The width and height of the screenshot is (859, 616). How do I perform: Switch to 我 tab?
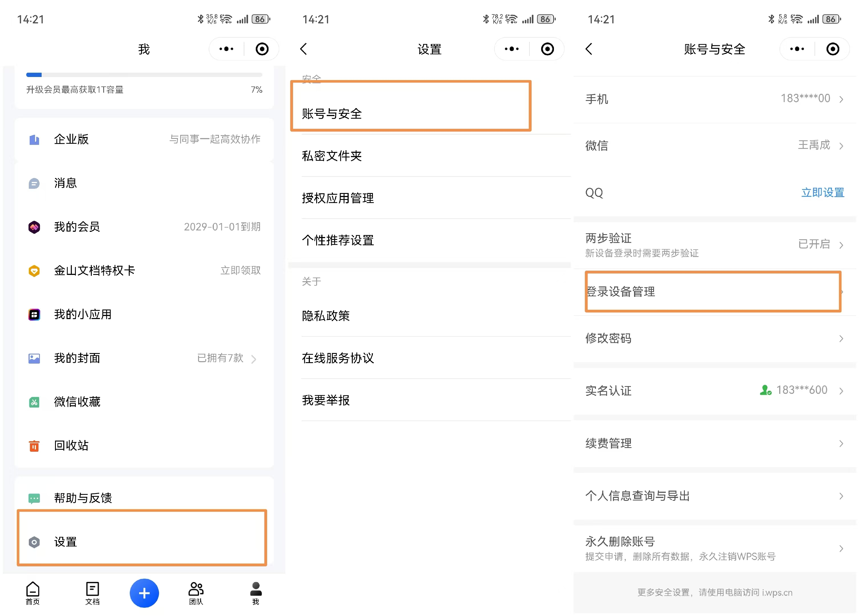click(x=256, y=594)
